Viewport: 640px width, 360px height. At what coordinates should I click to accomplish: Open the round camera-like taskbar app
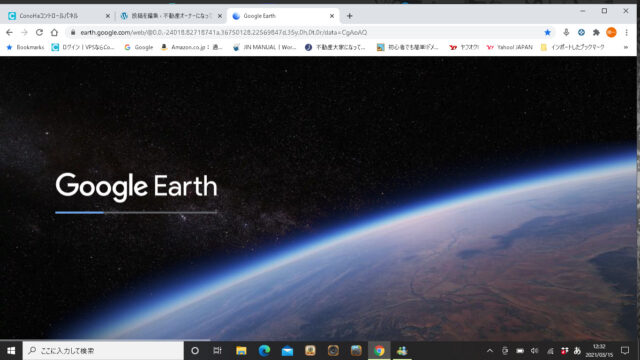coord(333,351)
